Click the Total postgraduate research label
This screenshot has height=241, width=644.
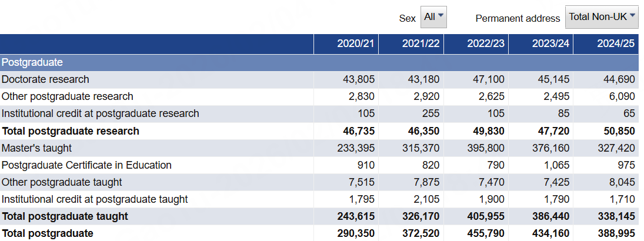coord(71,131)
